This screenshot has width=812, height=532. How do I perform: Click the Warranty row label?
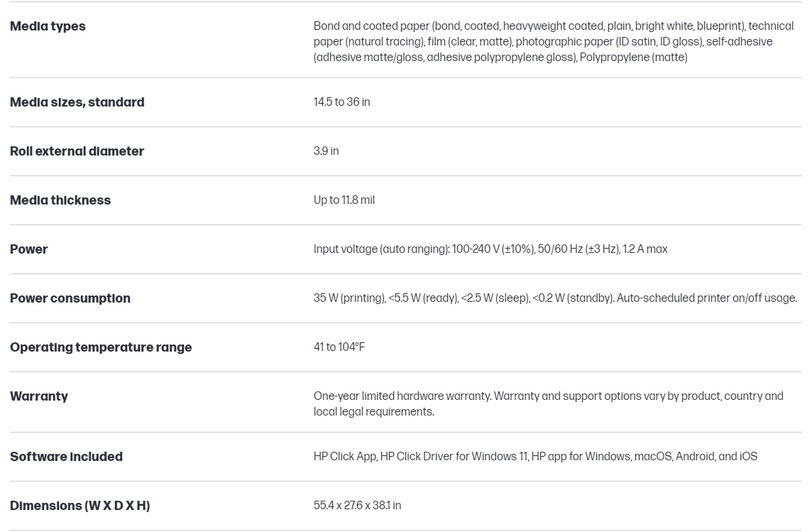pyautogui.click(x=39, y=396)
